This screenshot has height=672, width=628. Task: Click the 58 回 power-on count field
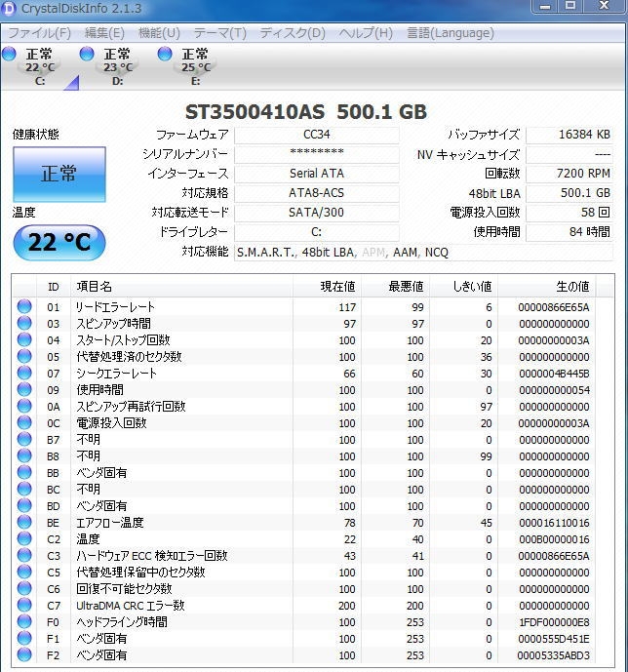click(x=569, y=213)
